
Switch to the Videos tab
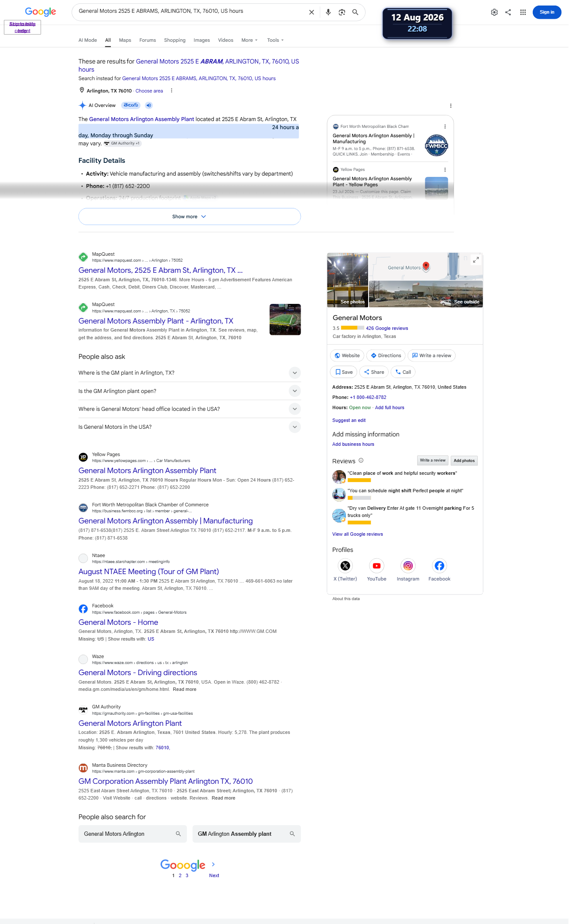pos(226,40)
